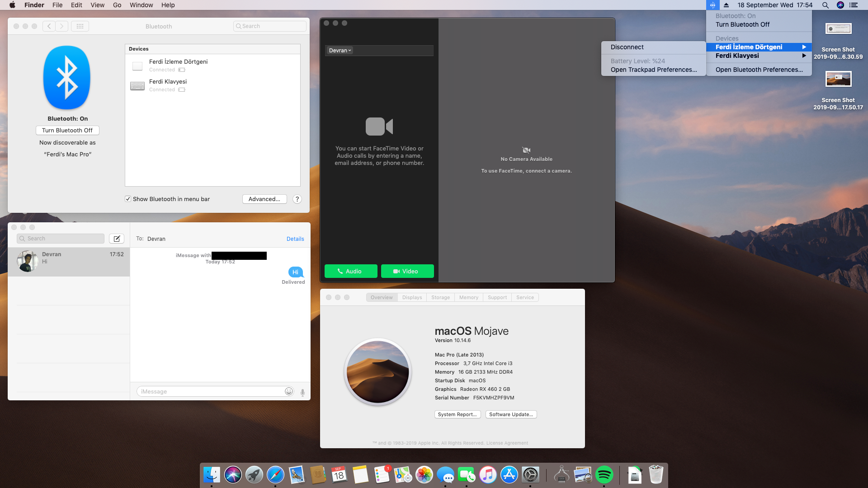Expand Ferdi İzleme Dörtgeni submenu item
This screenshot has width=868, height=488.
click(759, 47)
